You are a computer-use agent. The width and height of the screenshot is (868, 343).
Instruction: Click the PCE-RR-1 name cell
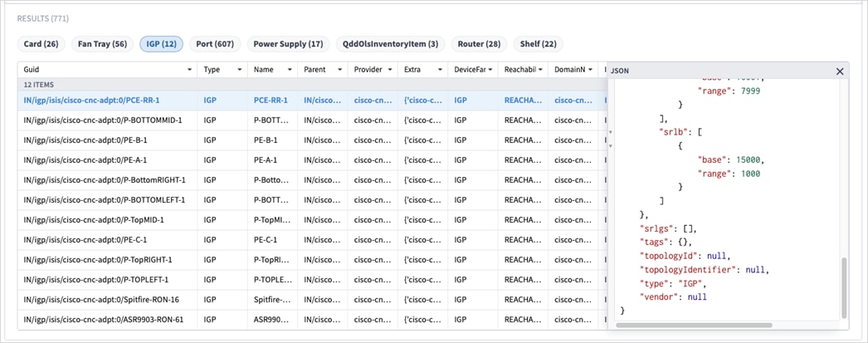click(272, 100)
